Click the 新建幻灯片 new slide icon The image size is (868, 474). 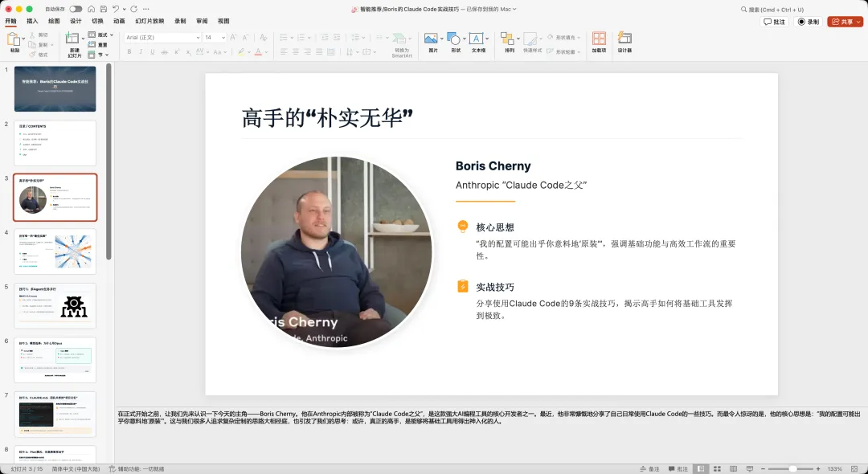tap(72, 39)
